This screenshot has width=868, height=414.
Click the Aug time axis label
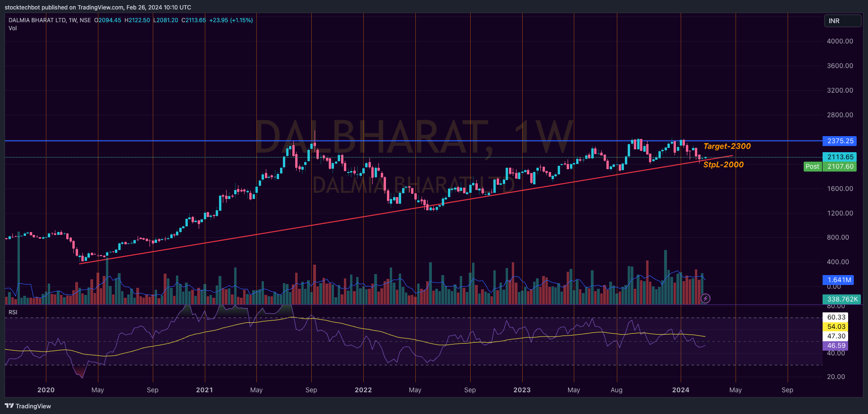pyautogui.click(x=616, y=390)
